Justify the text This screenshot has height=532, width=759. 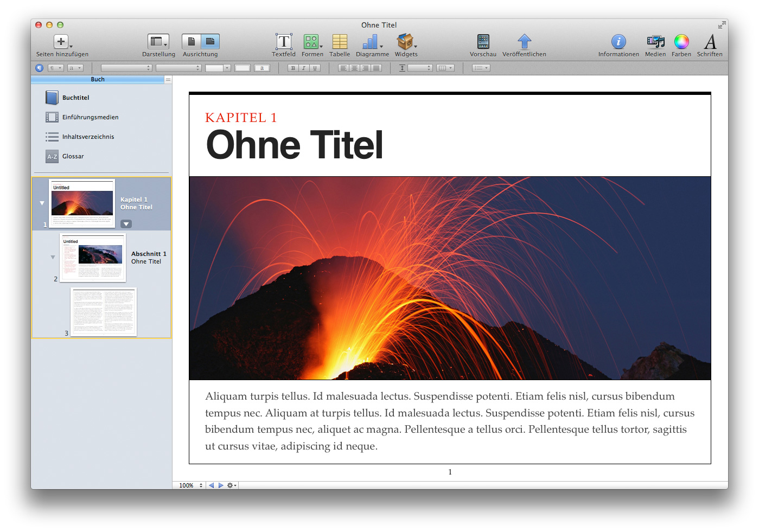coord(377,68)
